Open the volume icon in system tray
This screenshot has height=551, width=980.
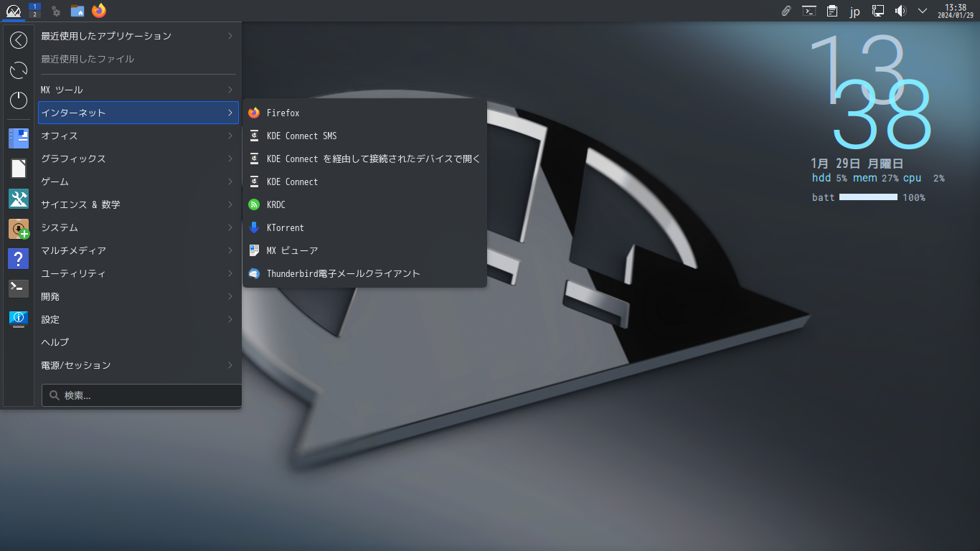click(x=900, y=11)
